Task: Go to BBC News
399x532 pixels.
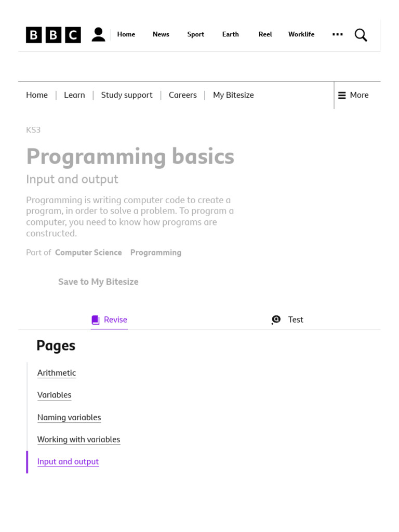Action: [x=161, y=34]
